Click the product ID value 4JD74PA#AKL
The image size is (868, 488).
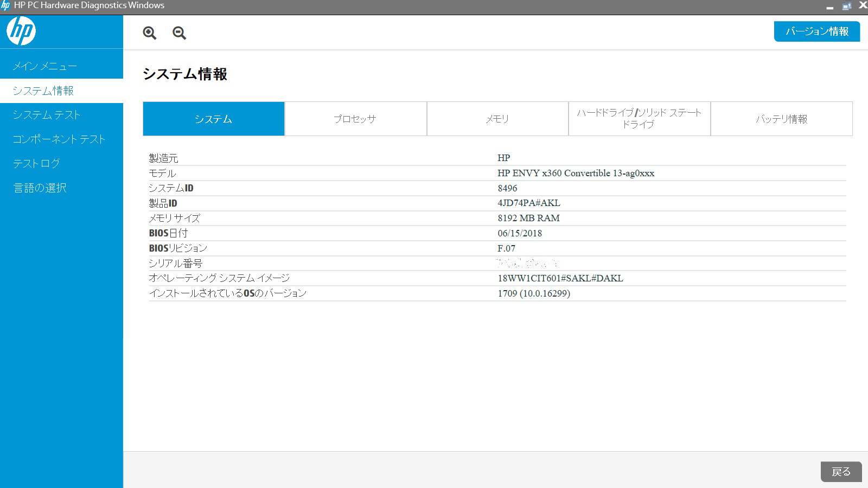[x=529, y=203]
